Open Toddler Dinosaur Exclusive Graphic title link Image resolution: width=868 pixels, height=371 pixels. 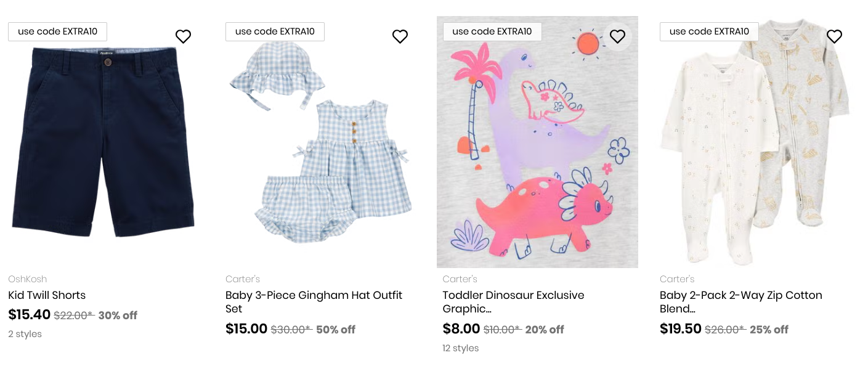[513, 302]
